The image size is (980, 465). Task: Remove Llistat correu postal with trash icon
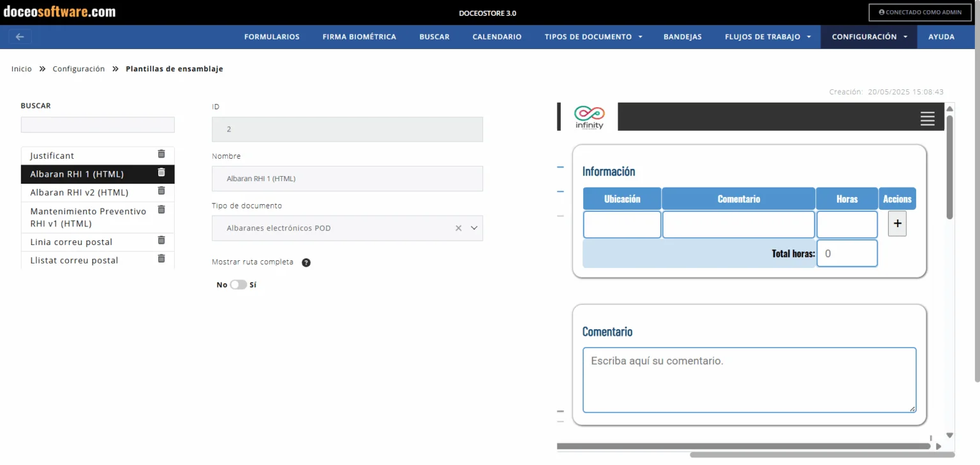click(x=161, y=259)
